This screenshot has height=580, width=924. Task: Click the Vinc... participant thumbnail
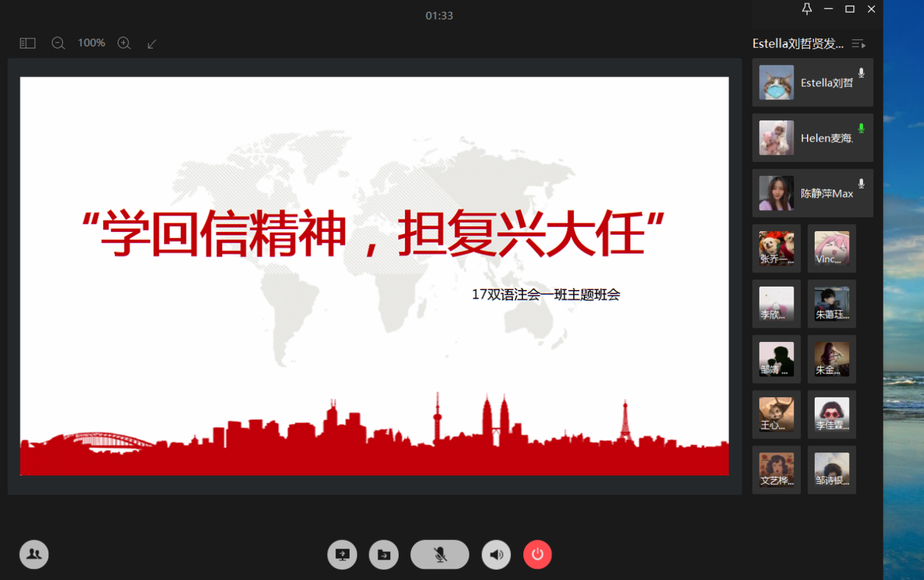pyautogui.click(x=832, y=249)
